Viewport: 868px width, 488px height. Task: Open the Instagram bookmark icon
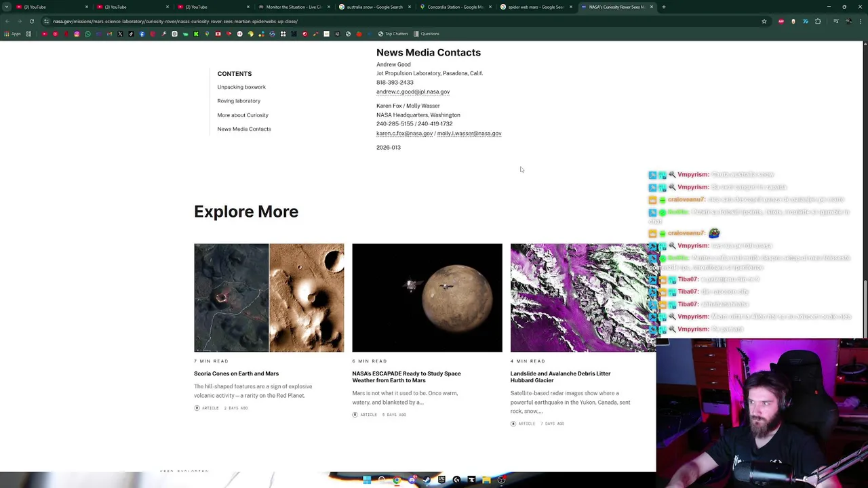pyautogui.click(x=77, y=34)
